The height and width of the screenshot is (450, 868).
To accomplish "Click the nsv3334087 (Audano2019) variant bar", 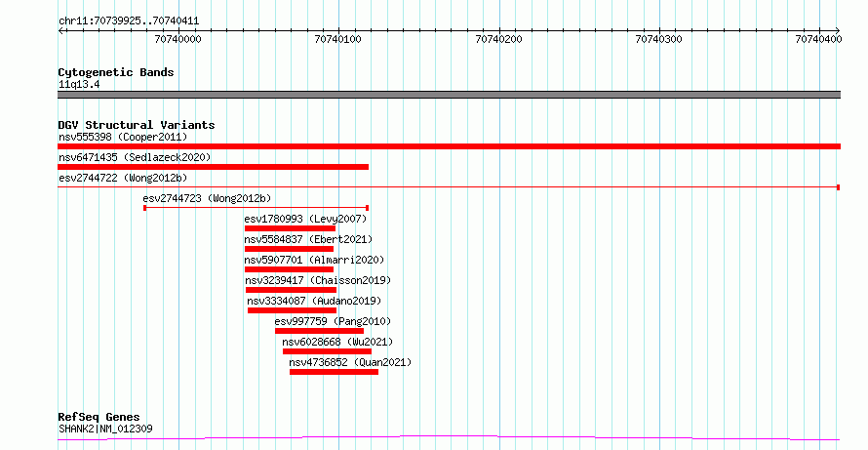I will coord(292,310).
